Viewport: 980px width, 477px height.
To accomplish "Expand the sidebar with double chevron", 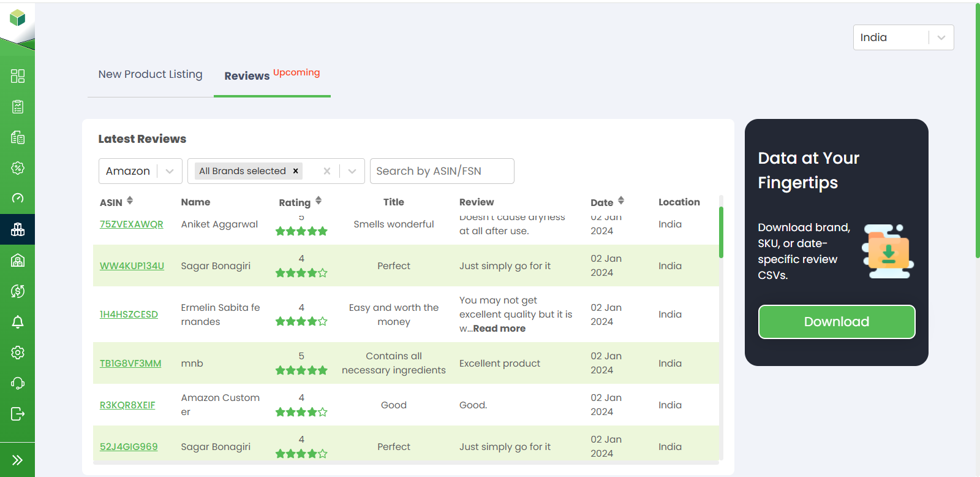I will coord(18,460).
